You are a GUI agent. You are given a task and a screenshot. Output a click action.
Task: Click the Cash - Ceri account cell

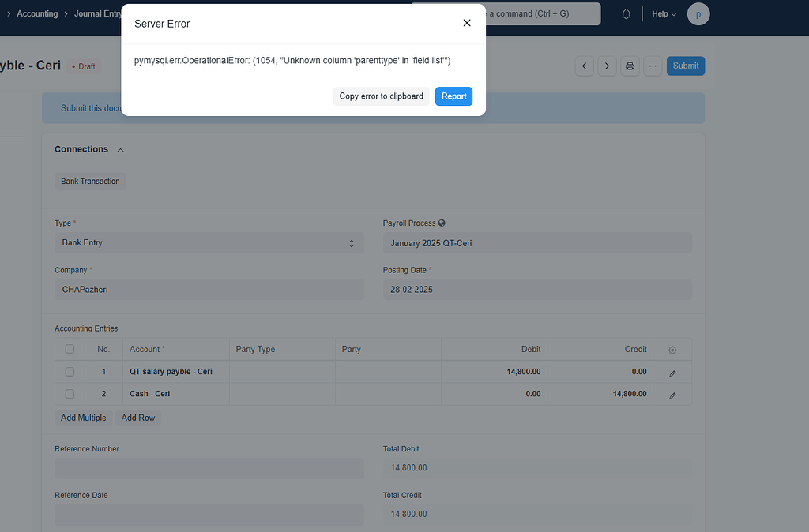pyautogui.click(x=175, y=394)
